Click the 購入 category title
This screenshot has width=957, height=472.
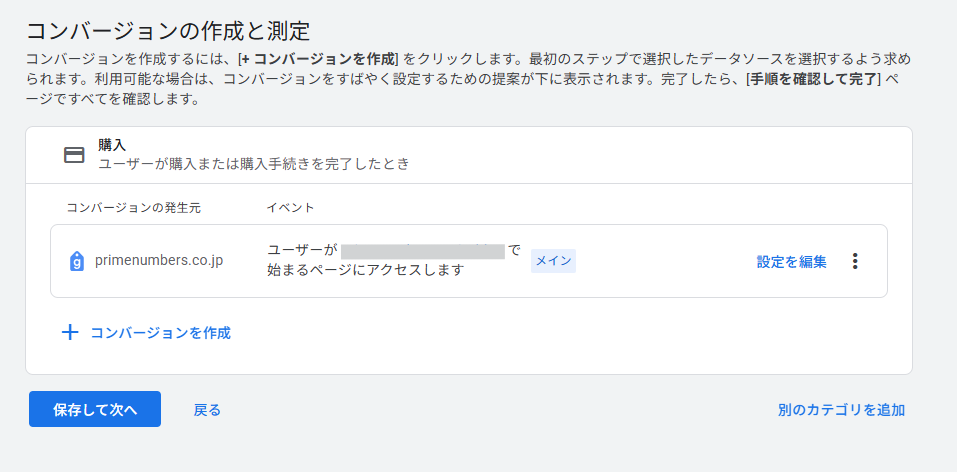tap(112, 145)
